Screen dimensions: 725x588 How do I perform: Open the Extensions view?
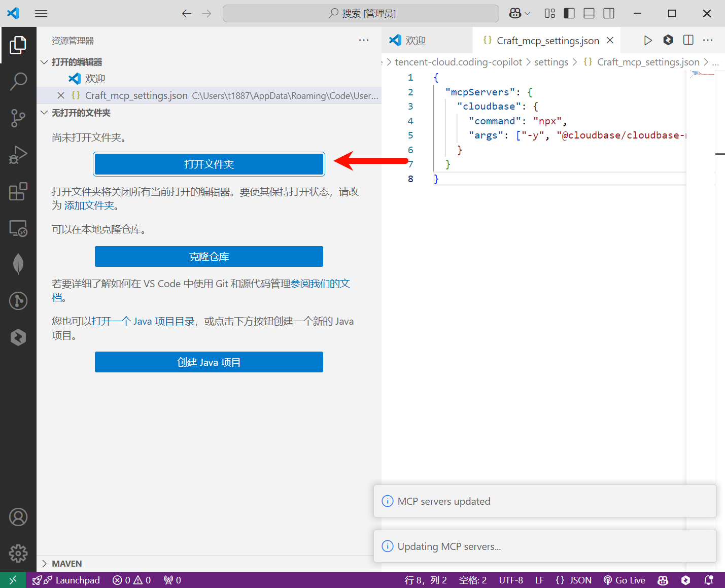coord(18,191)
